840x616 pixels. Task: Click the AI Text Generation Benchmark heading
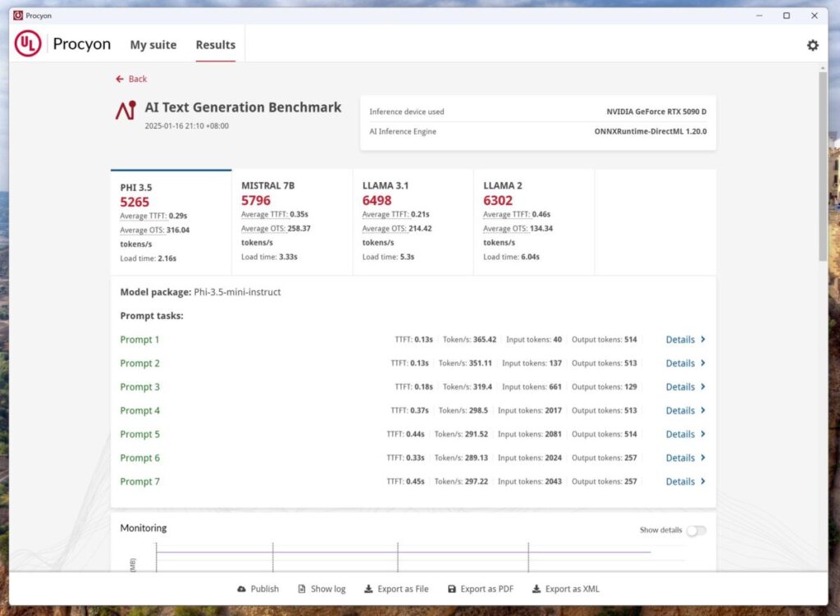pos(243,107)
